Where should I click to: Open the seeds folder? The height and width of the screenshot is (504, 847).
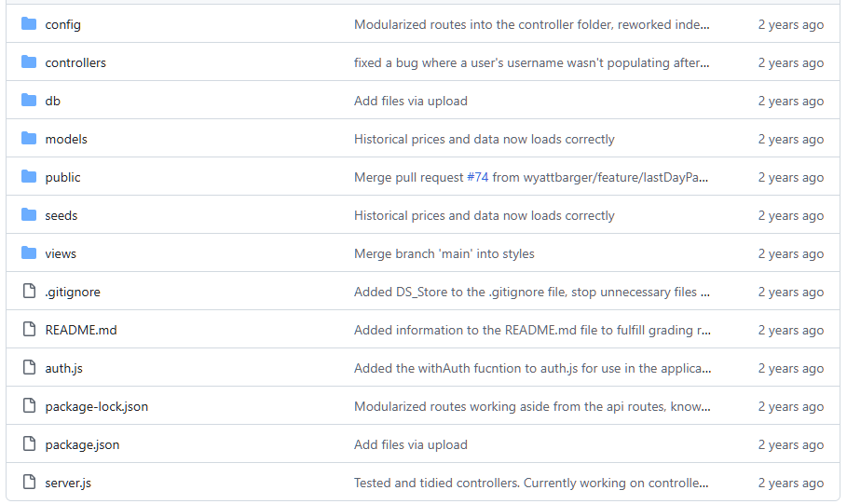61,215
